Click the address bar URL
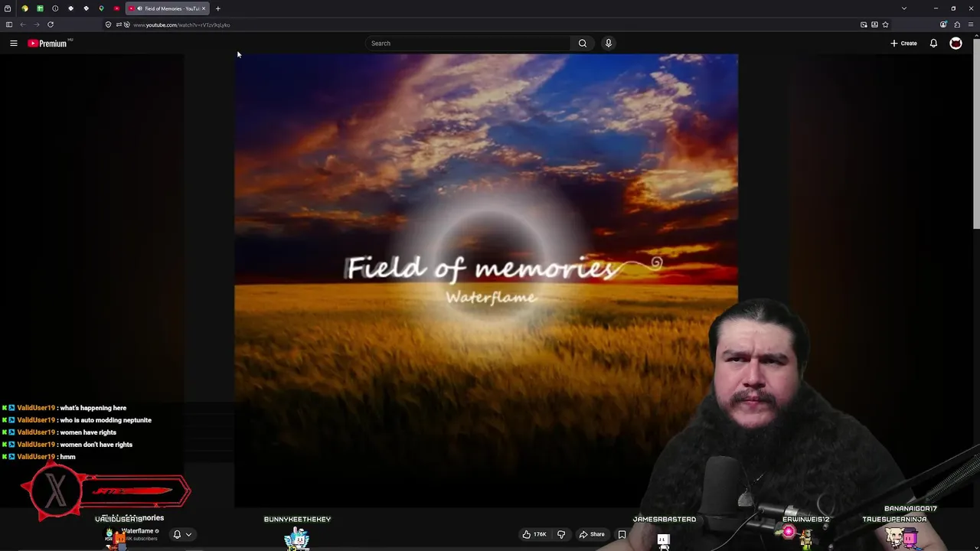The height and width of the screenshot is (551, 980). tap(181, 24)
